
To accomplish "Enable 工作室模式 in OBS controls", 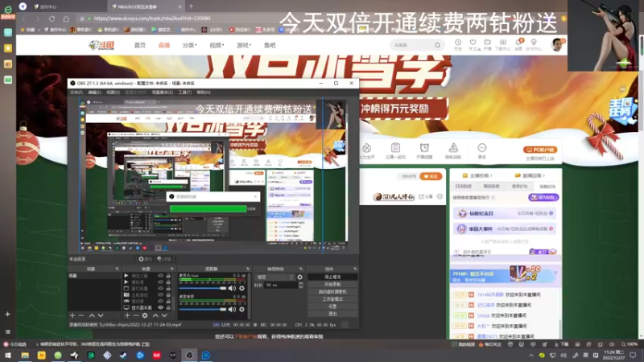I will [x=332, y=299].
